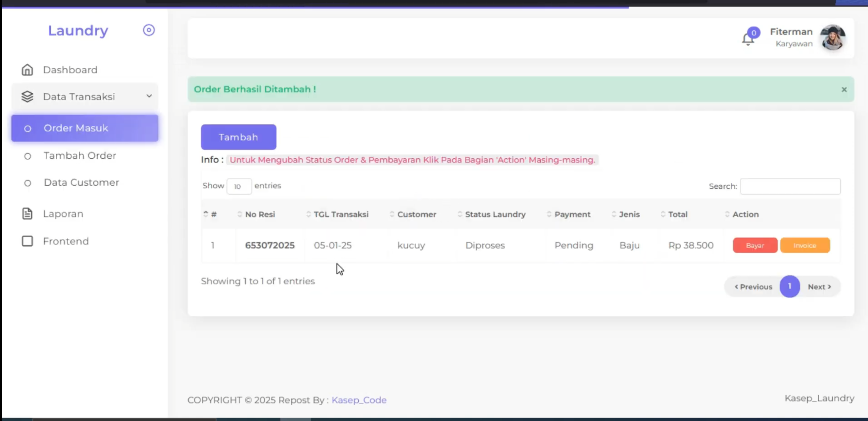Click the resi number 653072025

(x=270, y=245)
